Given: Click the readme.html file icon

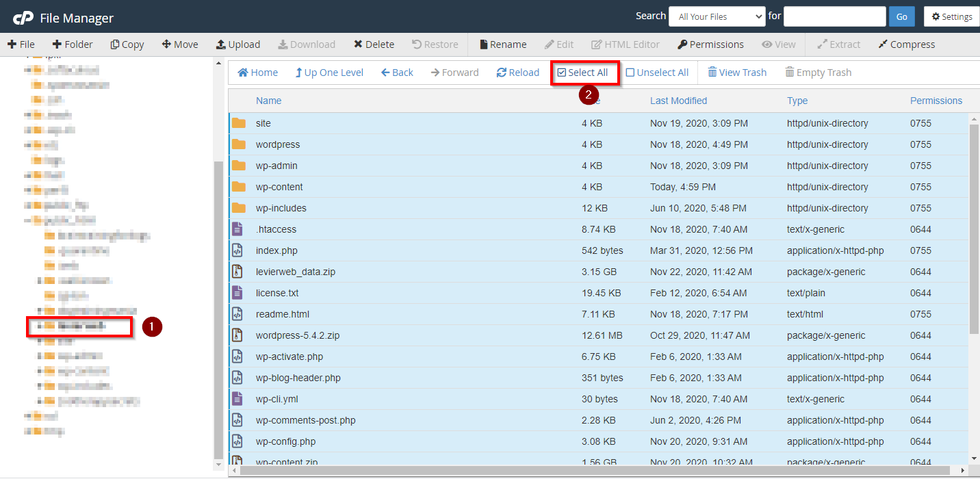Looking at the screenshot, I should pos(237,314).
